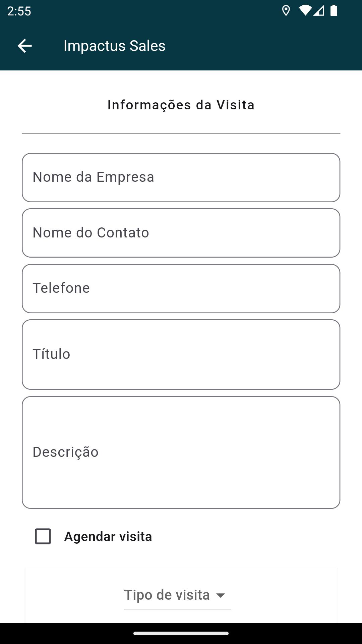
Task: Click into the Nome do Contato field
Action: coord(181,233)
